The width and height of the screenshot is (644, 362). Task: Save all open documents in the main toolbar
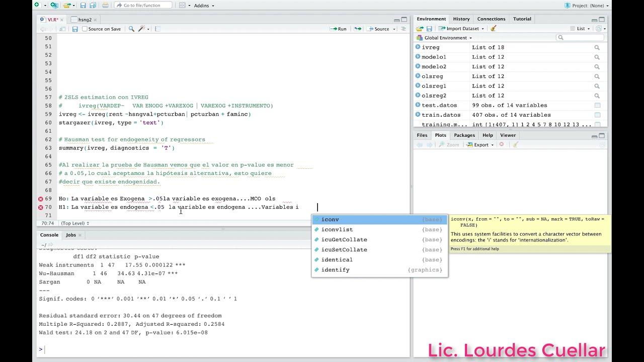pyautogui.click(x=92, y=5)
